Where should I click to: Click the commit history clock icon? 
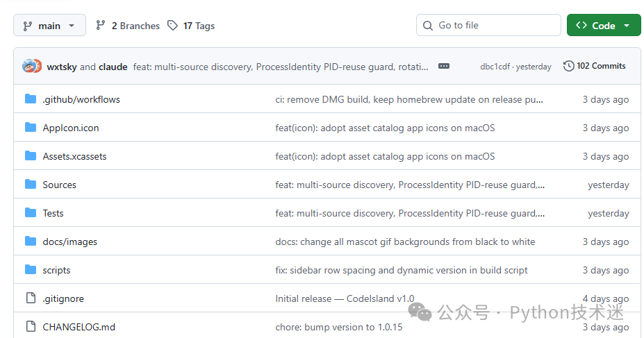pyautogui.click(x=569, y=66)
